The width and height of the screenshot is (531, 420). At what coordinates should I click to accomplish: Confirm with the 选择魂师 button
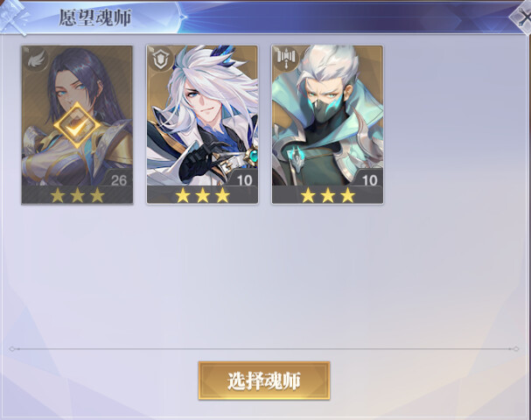click(264, 381)
